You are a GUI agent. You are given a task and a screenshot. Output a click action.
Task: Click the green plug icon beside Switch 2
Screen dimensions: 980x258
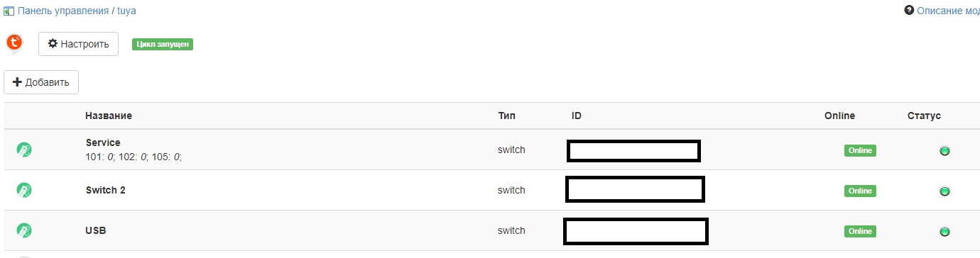24,190
